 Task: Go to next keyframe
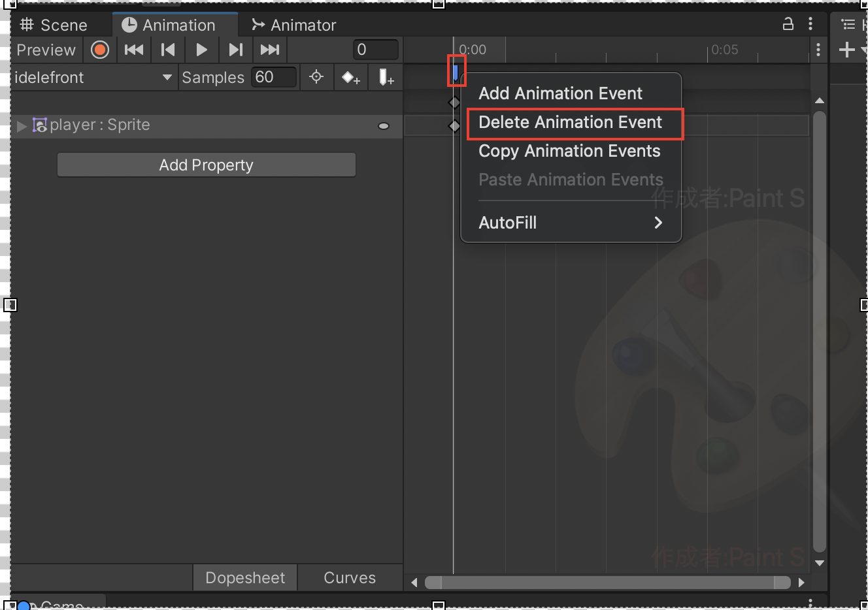(236, 50)
